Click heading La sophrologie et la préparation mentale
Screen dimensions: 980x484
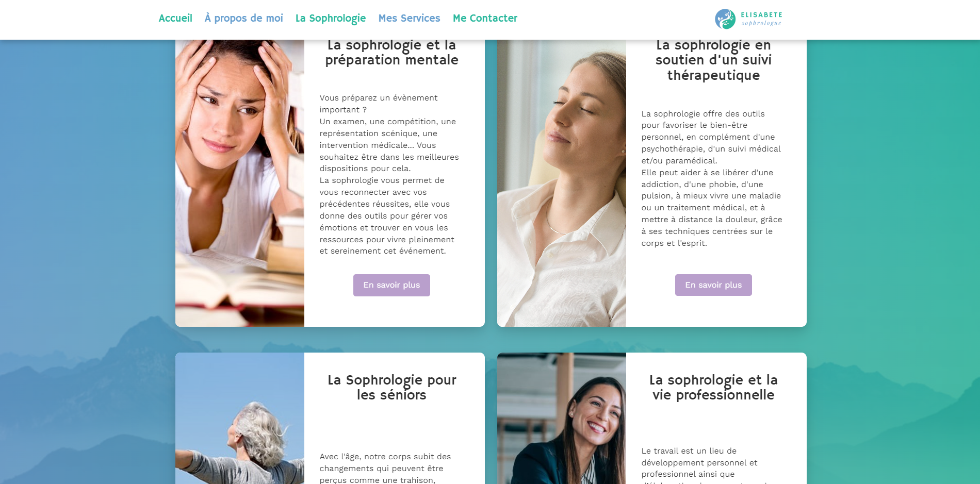point(391,53)
